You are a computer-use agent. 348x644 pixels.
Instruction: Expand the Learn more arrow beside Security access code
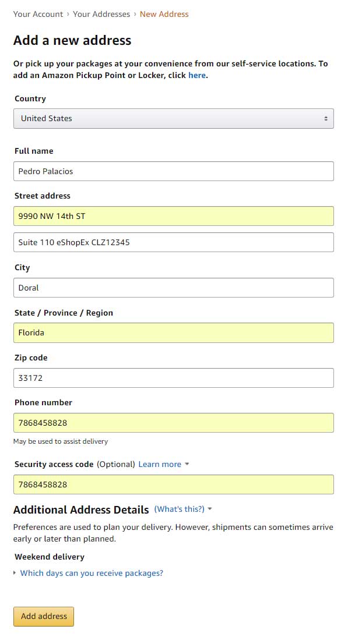pyautogui.click(x=187, y=464)
